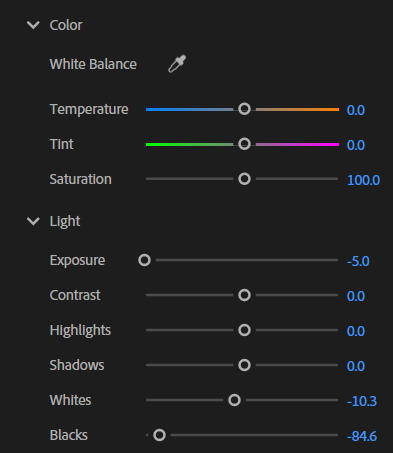The height and width of the screenshot is (453, 393).
Task: Click the Color section heading
Action: (x=66, y=25)
